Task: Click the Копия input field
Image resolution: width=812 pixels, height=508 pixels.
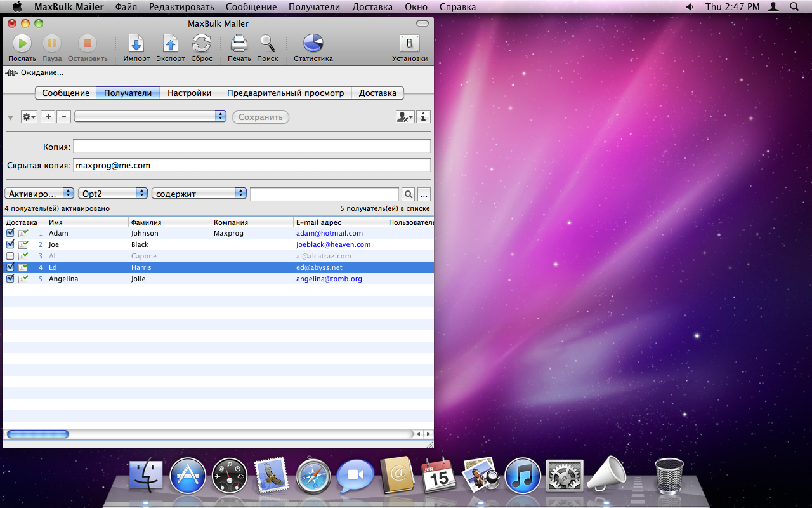Action: point(251,147)
